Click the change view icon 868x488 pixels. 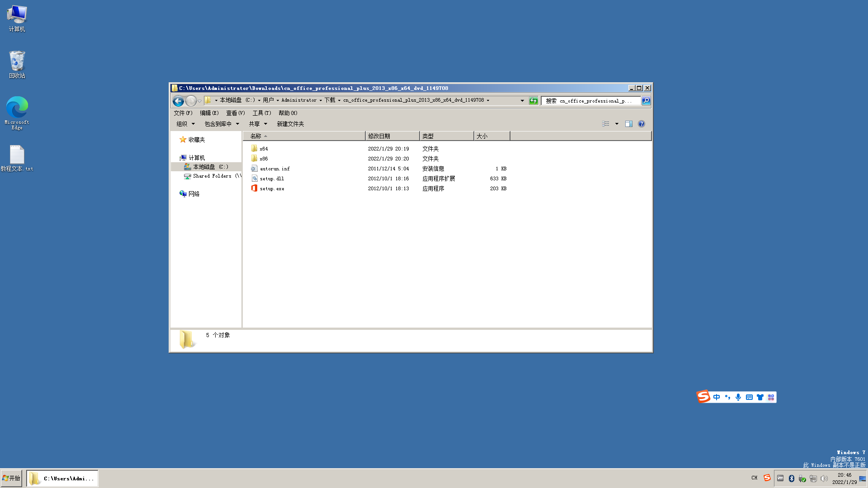[x=606, y=124]
